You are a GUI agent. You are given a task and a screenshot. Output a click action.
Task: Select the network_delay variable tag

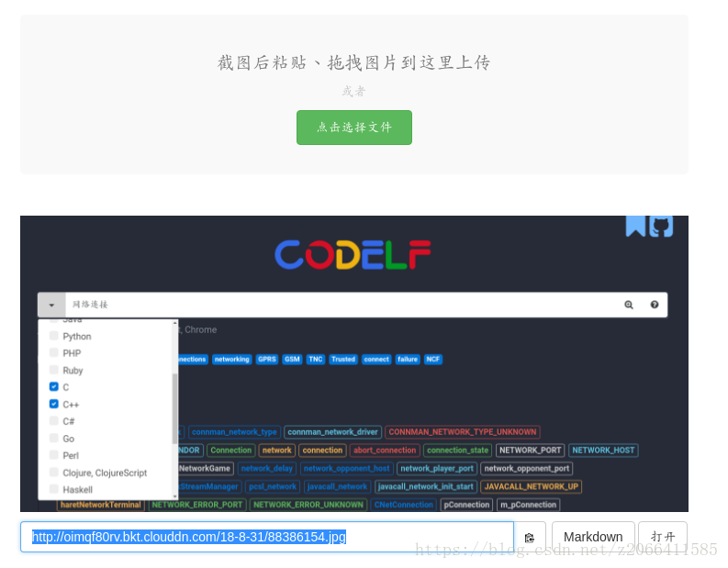[267, 469]
